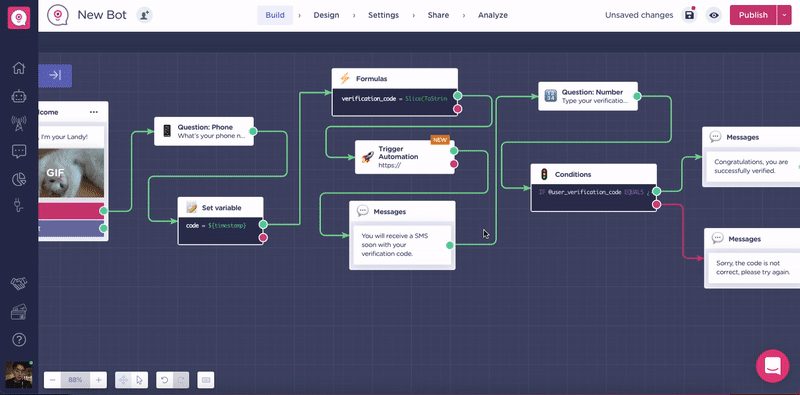Open the Integrations plug icon

19,205
